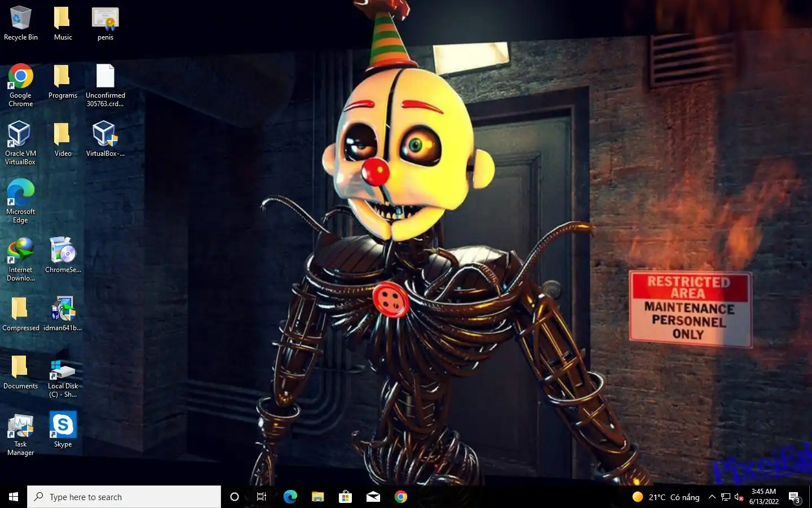812x508 pixels.
Task: Select the ChromeSe... installer icon
Action: [63, 256]
